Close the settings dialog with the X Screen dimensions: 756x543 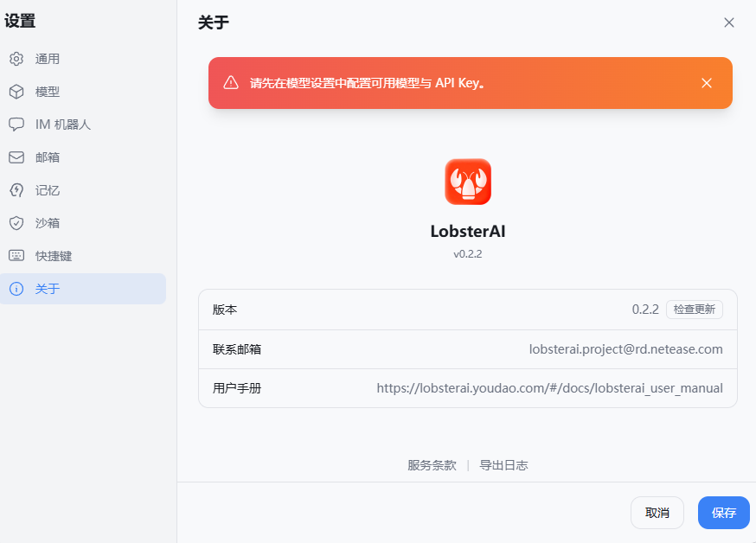(729, 22)
